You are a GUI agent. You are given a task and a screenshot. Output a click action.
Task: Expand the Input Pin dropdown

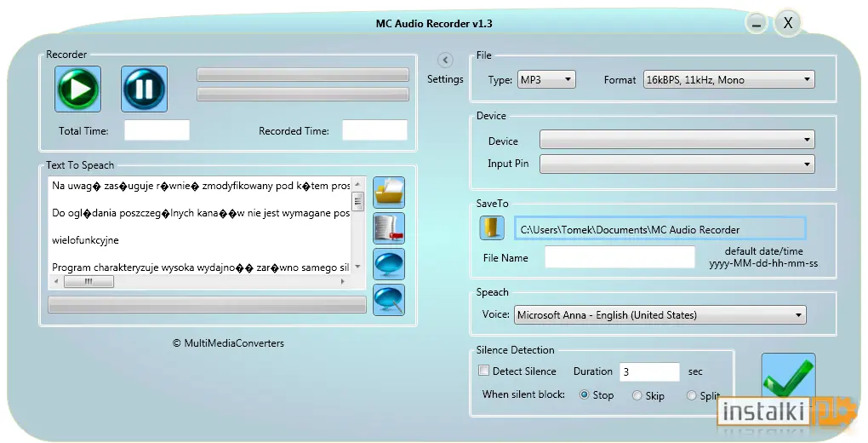(677, 164)
